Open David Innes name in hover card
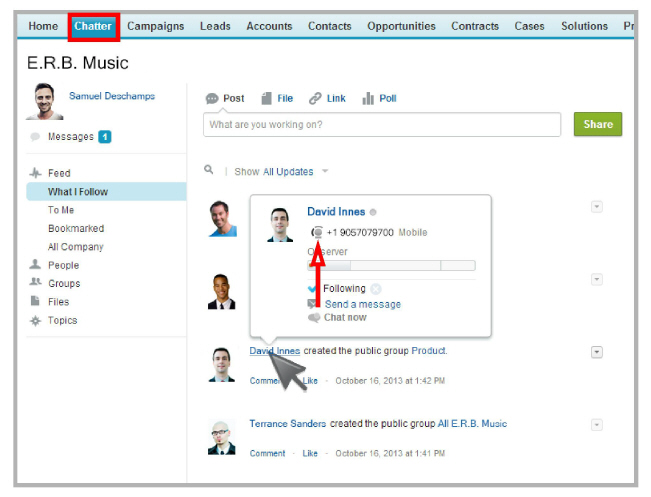Viewport: 651px width, 497px height. tap(336, 212)
